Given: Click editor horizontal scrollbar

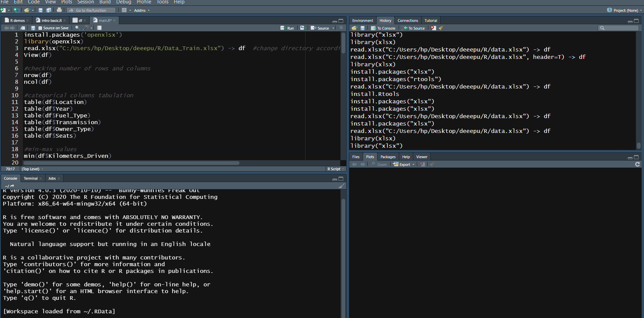Looking at the screenshot, I should [131, 163].
